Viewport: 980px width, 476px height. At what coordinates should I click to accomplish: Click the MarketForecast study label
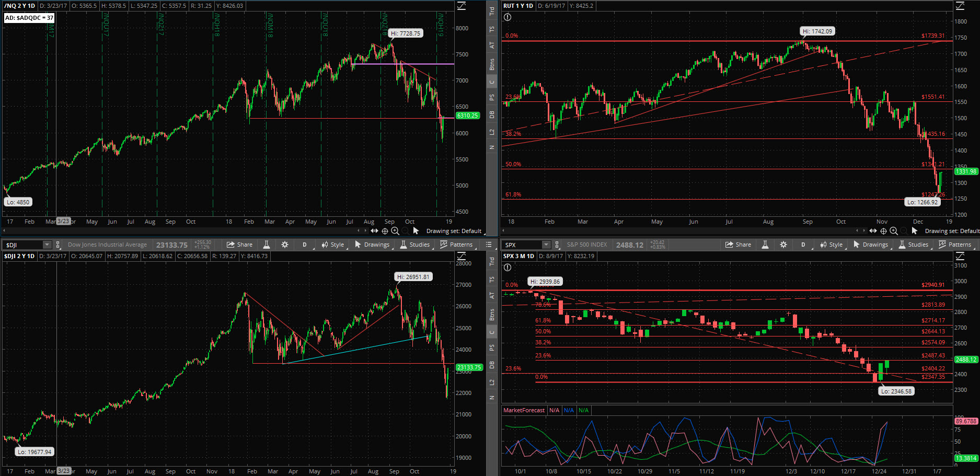point(524,410)
